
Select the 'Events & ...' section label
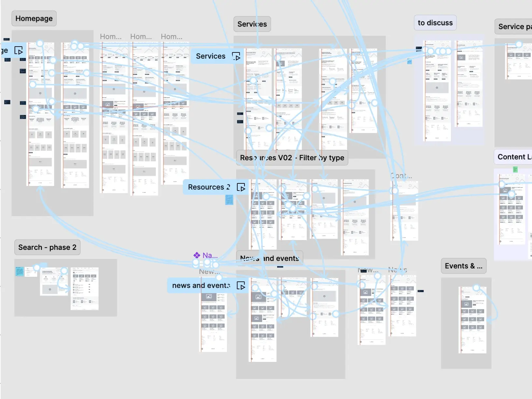[x=464, y=266]
